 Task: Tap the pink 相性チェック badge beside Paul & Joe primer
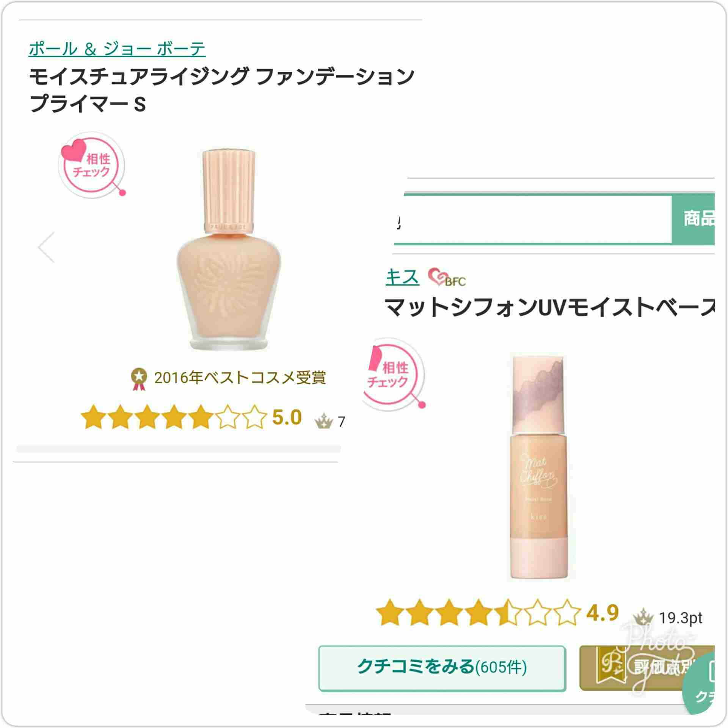point(92,165)
